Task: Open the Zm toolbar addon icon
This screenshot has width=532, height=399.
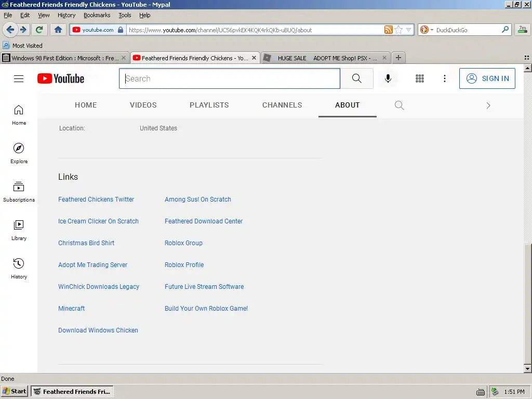Action: 523,30
